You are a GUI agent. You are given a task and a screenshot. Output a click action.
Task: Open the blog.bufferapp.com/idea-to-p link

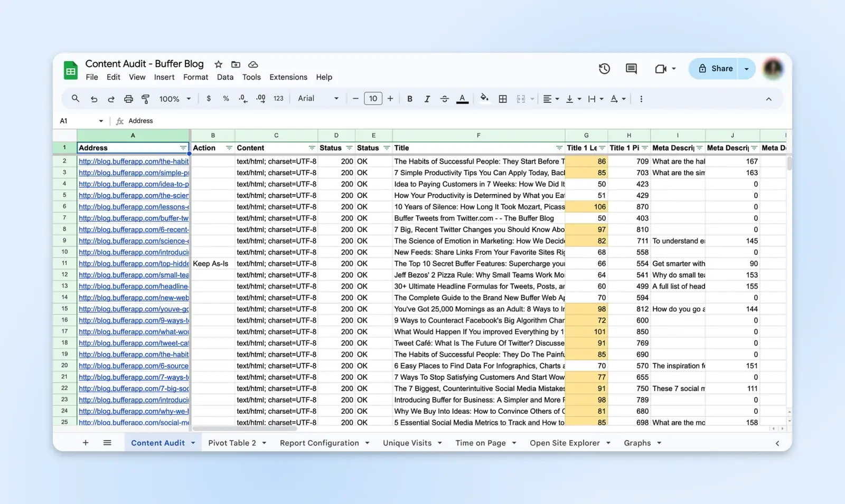click(x=134, y=184)
